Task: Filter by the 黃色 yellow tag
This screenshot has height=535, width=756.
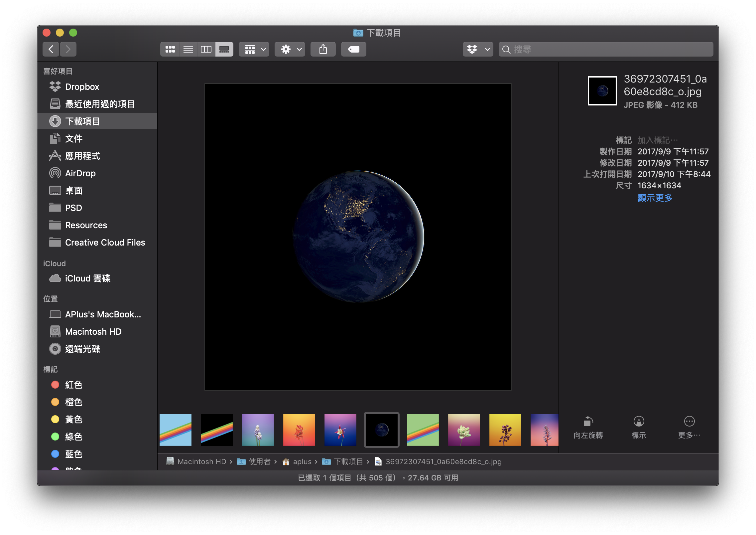Action: 97,420
